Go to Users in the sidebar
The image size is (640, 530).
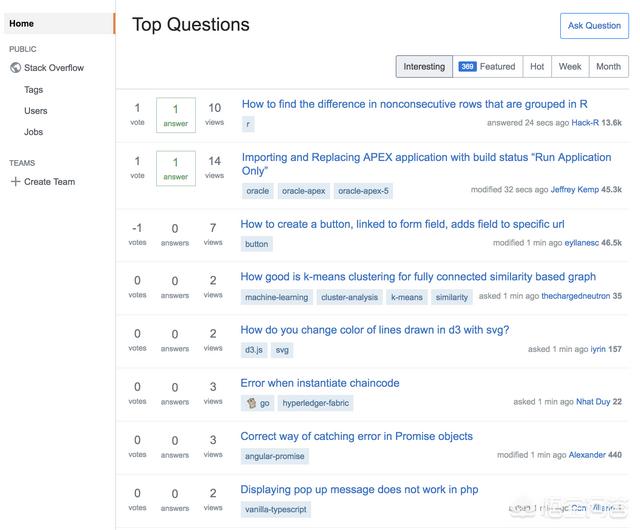point(36,111)
